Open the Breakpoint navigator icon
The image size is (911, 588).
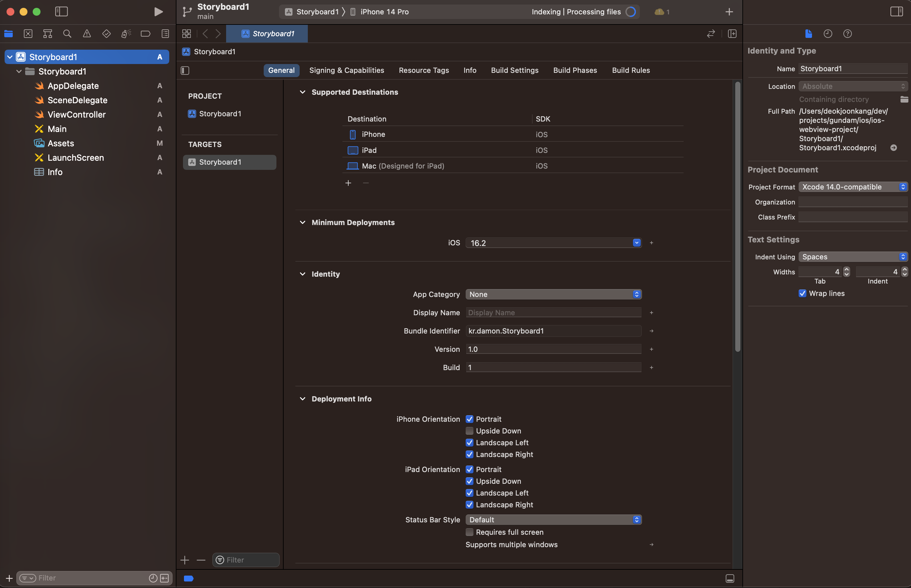[145, 34]
